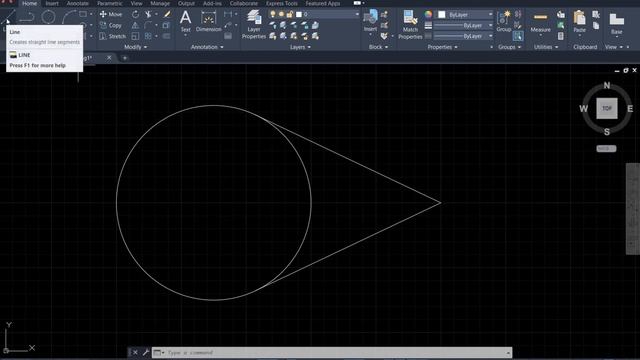This screenshot has width=640, height=360.
Task: Toggle Group Selection on/off button
Action: (518, 36)
